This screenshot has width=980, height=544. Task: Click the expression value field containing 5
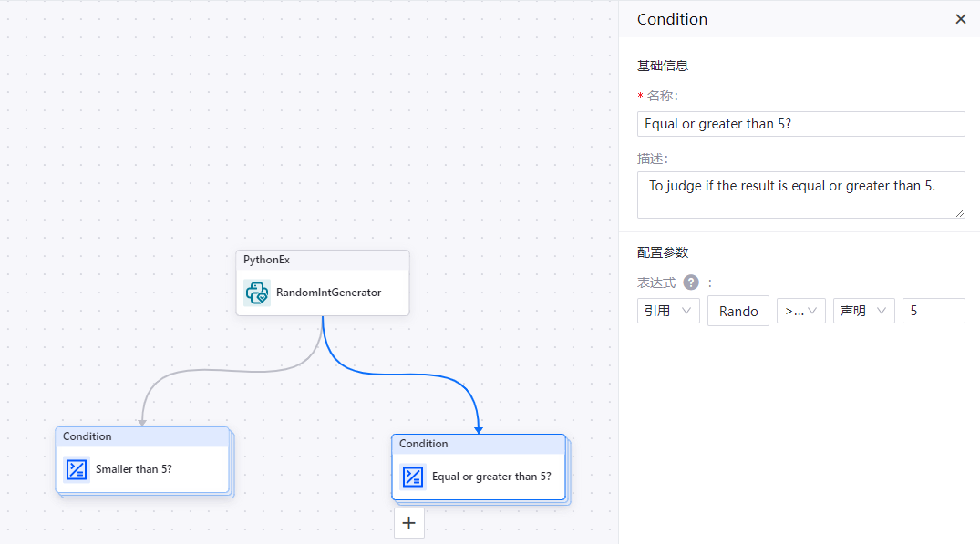[934, 311]
